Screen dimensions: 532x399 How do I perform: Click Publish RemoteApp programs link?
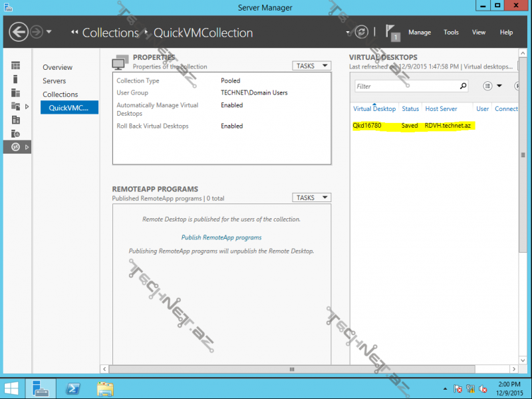tap(221, 237)
